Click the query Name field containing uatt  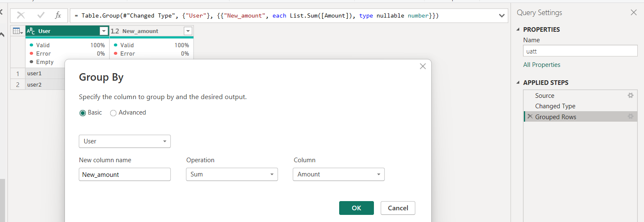[580, 51]
